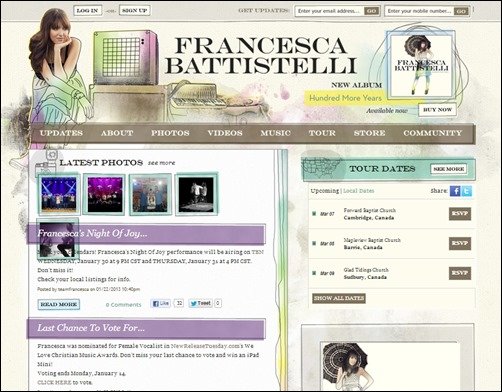Open the third latest photo thumbnail
Viewport: 502px width, 392px height.
pyautogui.click(x=150, y=194)
